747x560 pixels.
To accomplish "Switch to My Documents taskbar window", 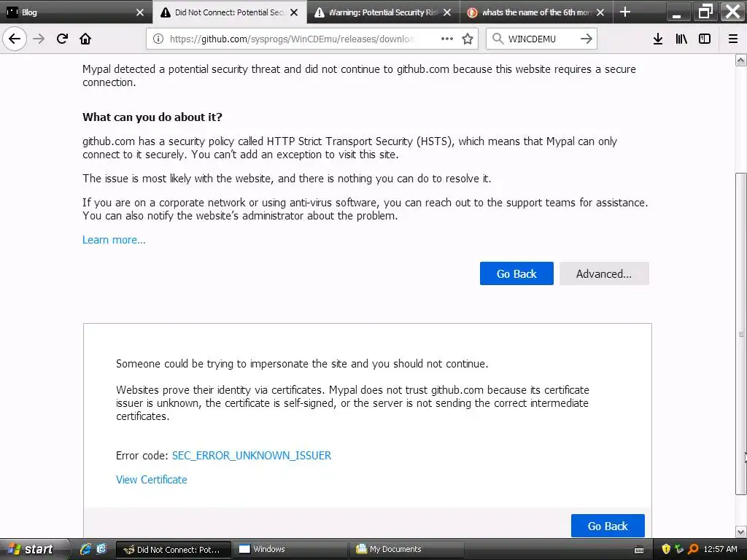I will click(x=406, y=550).
